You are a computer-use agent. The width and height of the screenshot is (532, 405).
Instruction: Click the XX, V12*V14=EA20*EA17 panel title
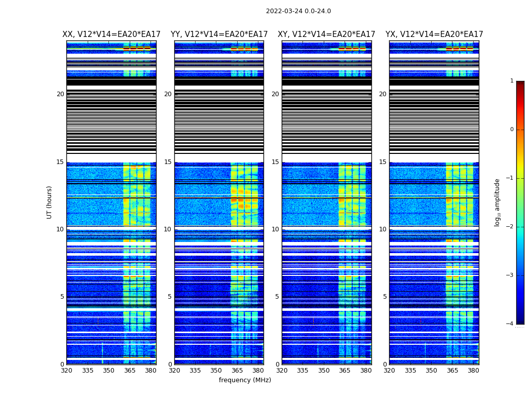pyautogui.click(x=111, y=34)
